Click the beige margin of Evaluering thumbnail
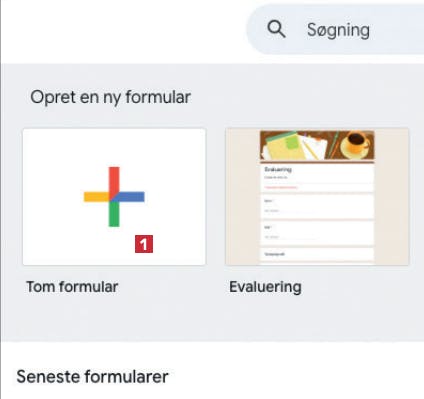 tap(242, 197)
